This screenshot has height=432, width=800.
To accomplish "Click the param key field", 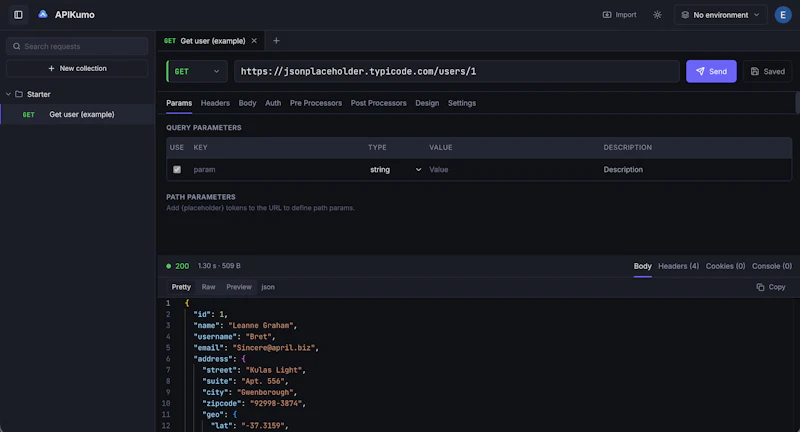I will point(277,169).
